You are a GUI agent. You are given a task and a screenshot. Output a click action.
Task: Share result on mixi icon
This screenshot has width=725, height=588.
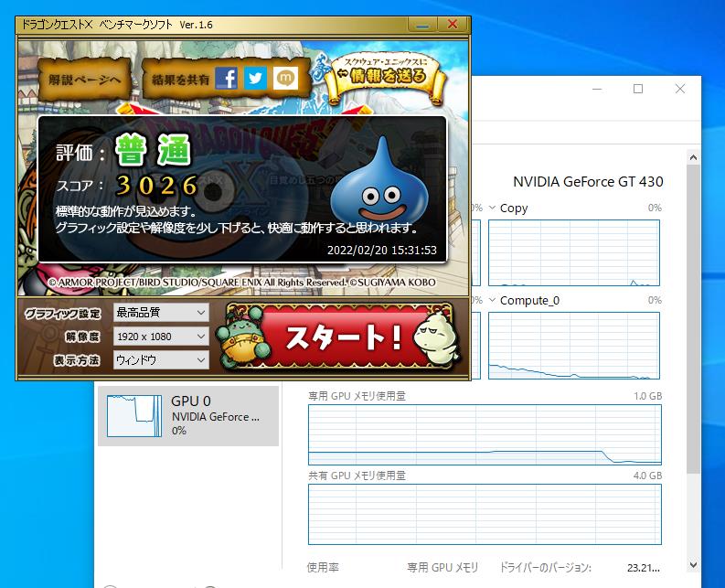coord(285,78)
